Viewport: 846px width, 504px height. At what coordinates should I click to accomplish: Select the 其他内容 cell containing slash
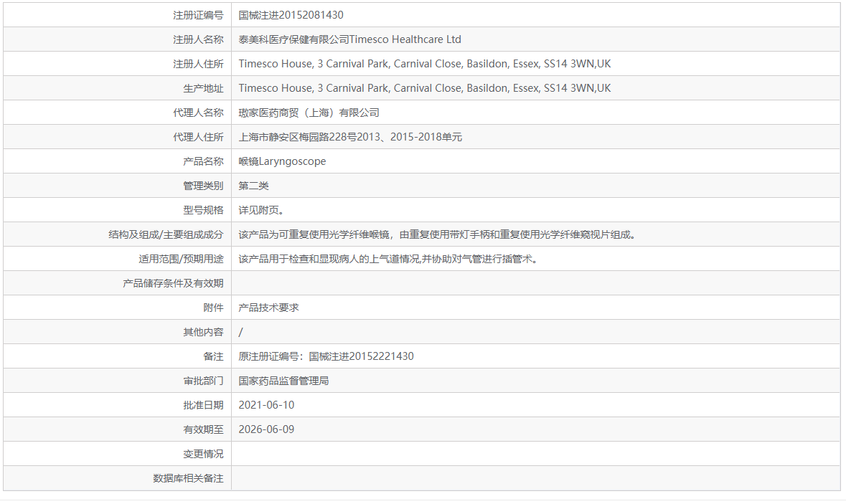coord(240,331)
